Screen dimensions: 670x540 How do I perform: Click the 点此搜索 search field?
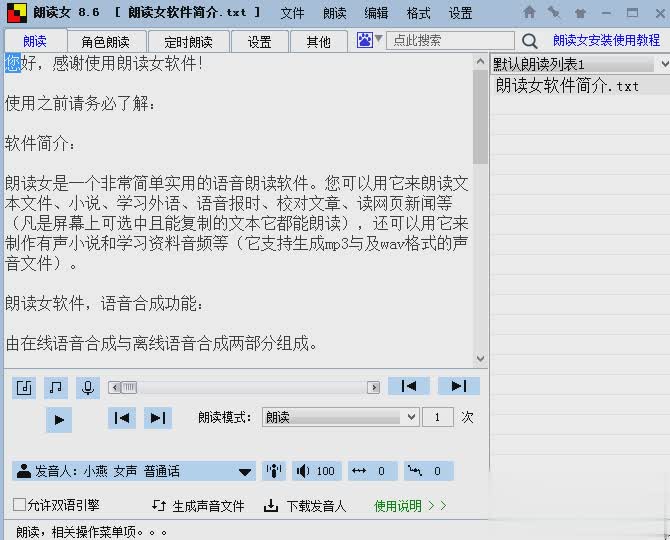(x=450, y=41)
